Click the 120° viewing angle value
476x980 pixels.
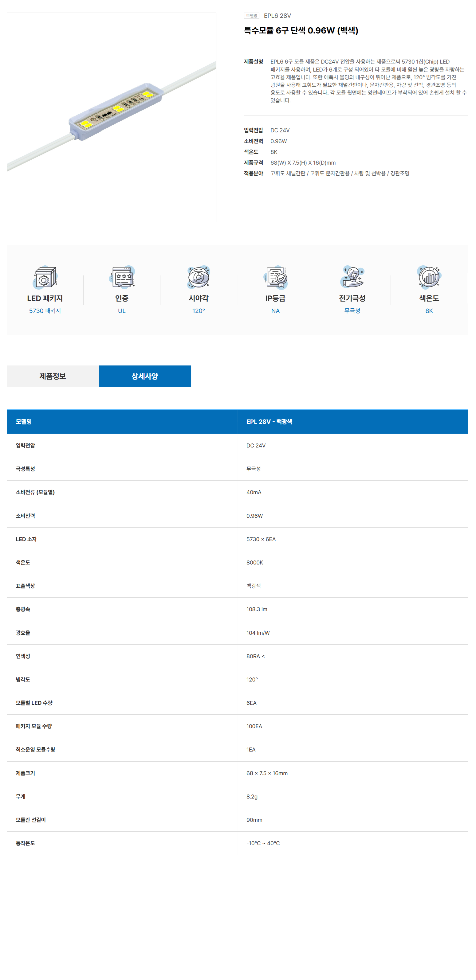[x=199, y=310]
